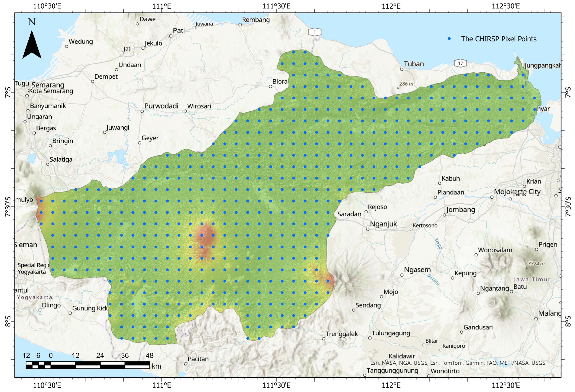Click the Jawa Timur province label
Screen dimensions: 575x392
(x=532, y=280)
